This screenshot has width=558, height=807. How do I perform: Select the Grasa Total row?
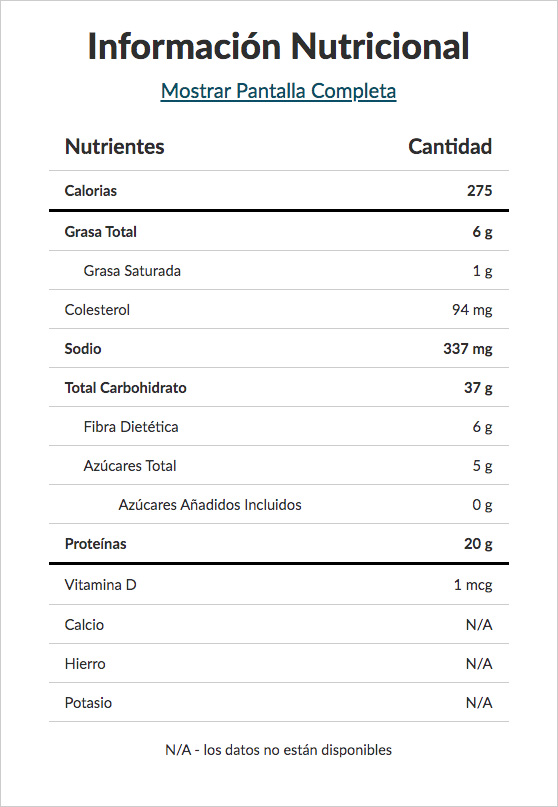point(278,232)
